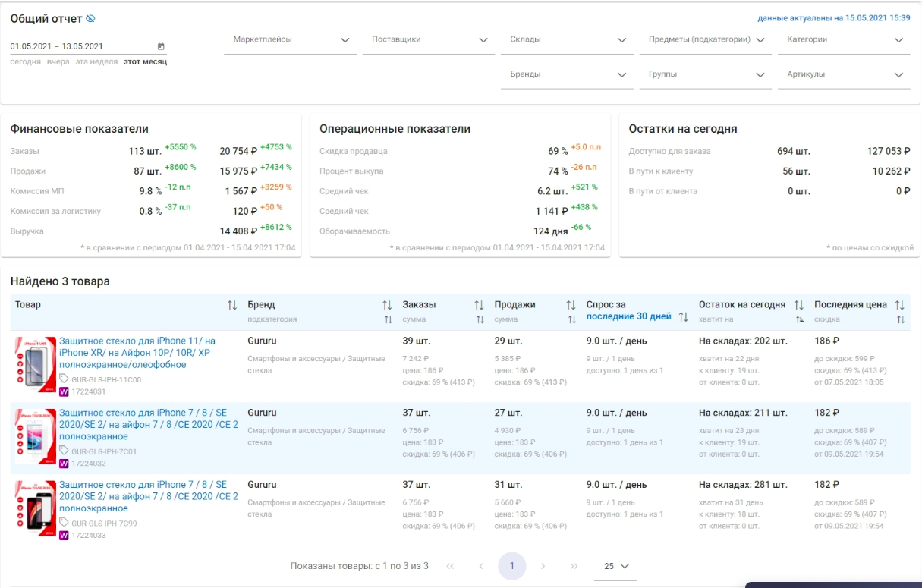Select the эта неделя quick period
This screenshot has width=922, height=588.
pos(96,62)
